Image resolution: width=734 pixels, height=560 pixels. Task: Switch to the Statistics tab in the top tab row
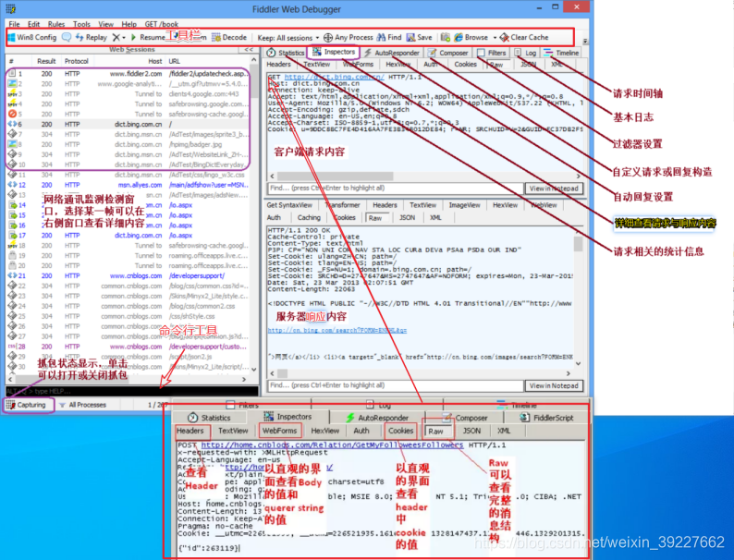(285, 53)
